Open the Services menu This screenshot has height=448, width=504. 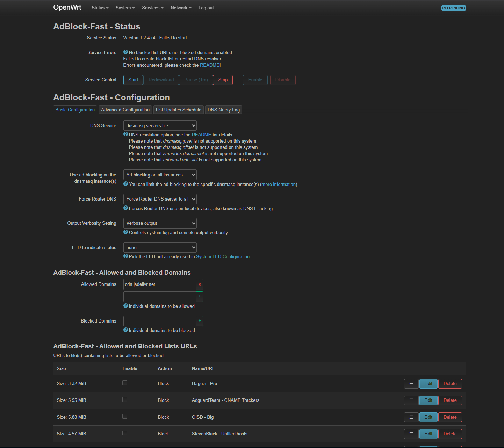(x=152, y=8)
